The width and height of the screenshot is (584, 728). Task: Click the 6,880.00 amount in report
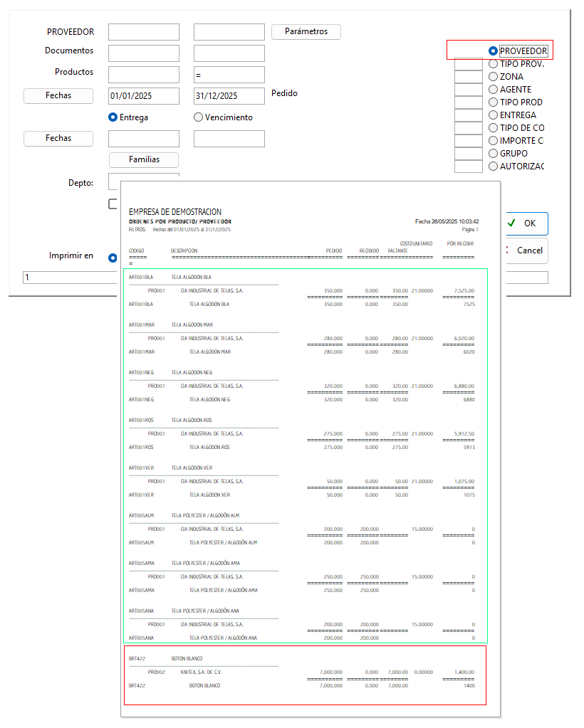(x=464, y=386)
